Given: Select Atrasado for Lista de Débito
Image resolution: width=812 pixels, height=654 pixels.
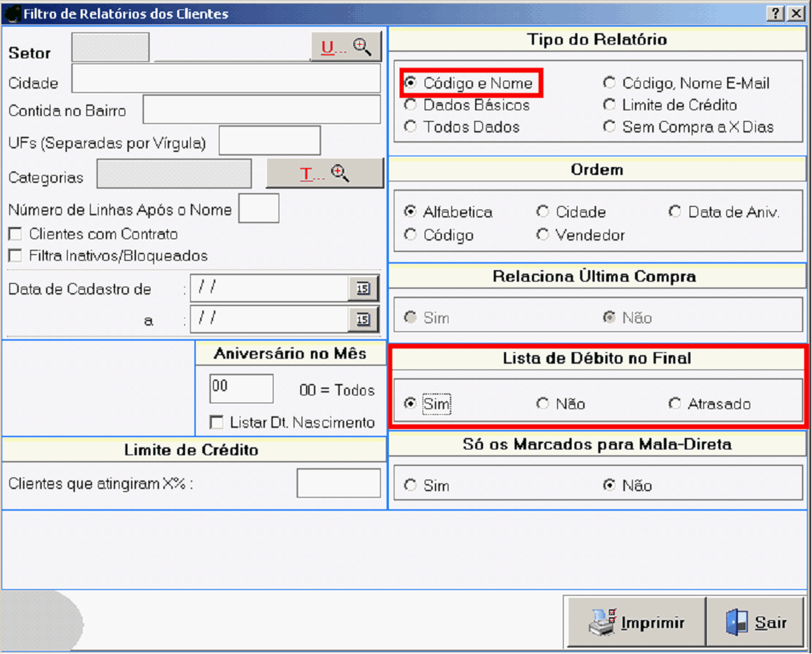Looking at the screenshot, I should pos(675,404).
